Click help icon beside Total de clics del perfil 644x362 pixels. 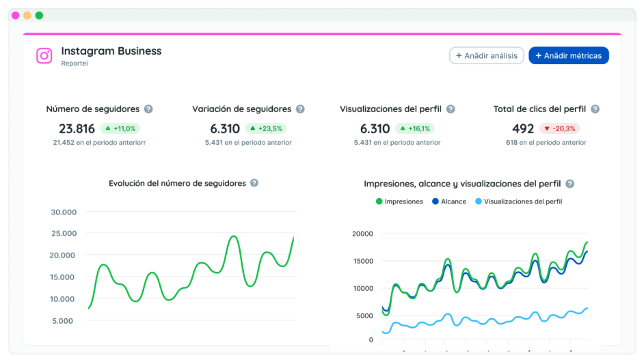pyautogui.click(x=595, y=109)
